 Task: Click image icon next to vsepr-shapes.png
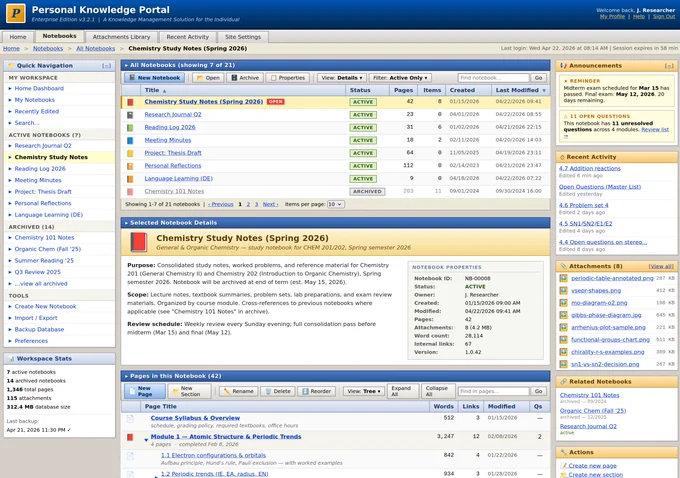(563, 290)
